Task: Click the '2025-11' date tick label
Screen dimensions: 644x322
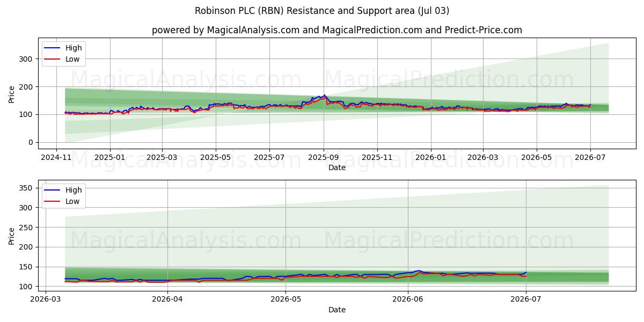Action: [x=377, y=158]
